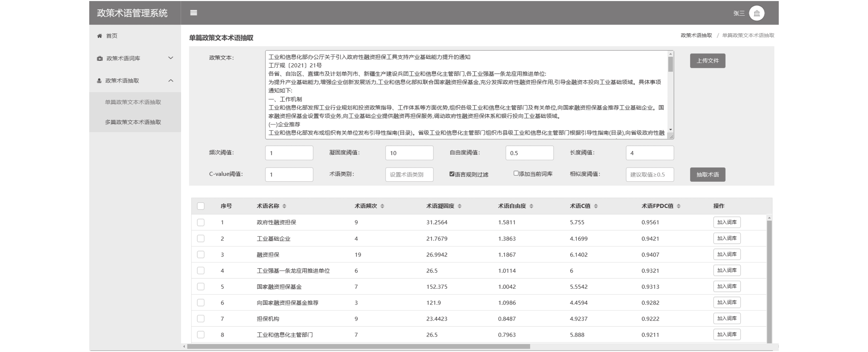The width and height of the screenshot is (868, 352).
Task: Focus the 长度阈值 input field
Action: tap(650, 153)
